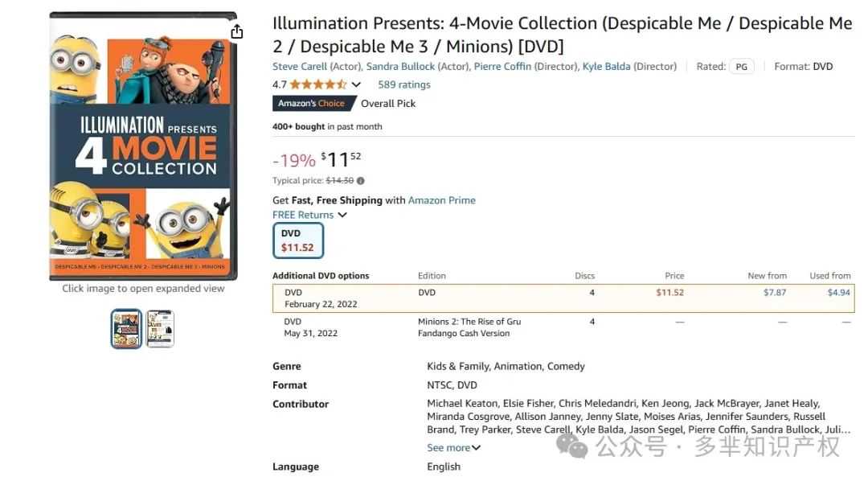Open Kyle Balda director link
The width and height of the screenshot is (868, 481).
tap(606, 67)
